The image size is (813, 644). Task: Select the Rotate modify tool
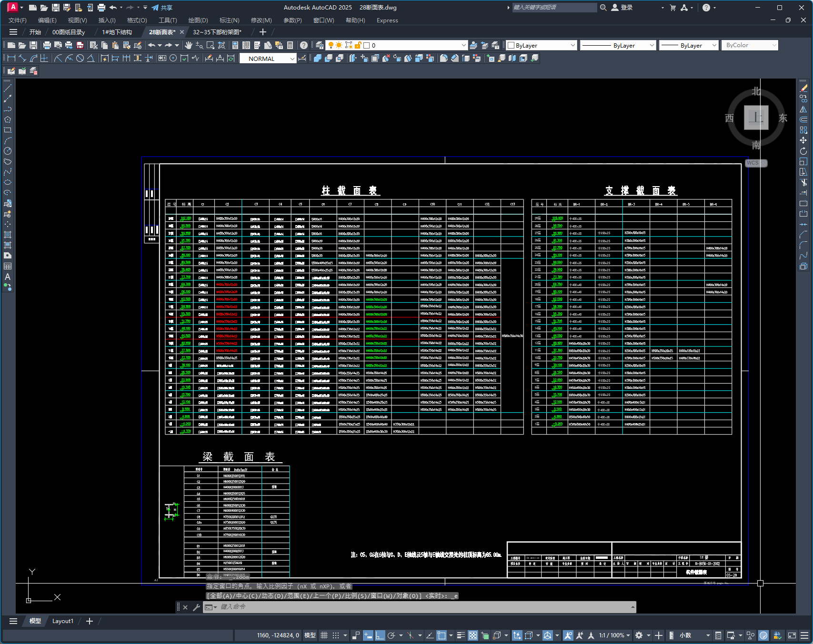(803, 151)
